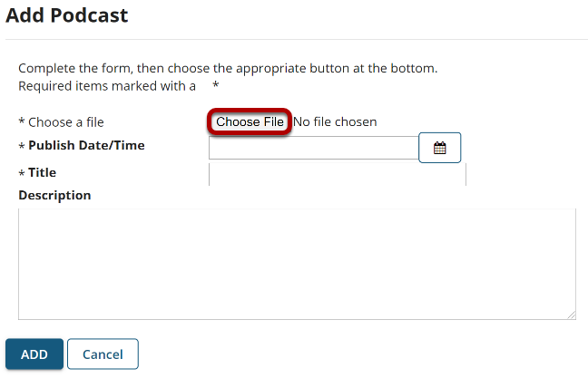Submit the form with the ADD button

coord(34,354)
